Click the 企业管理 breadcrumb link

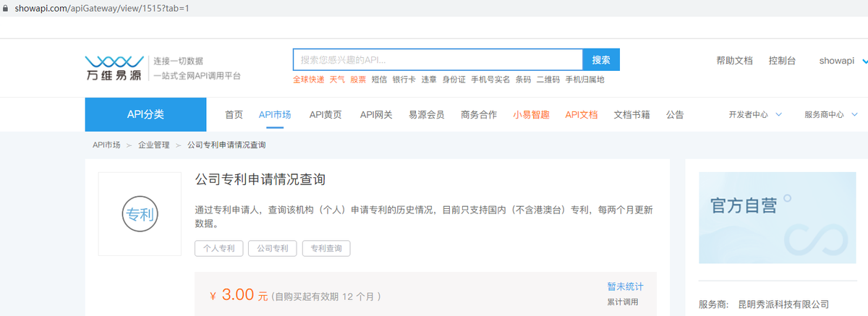point(153,145)
